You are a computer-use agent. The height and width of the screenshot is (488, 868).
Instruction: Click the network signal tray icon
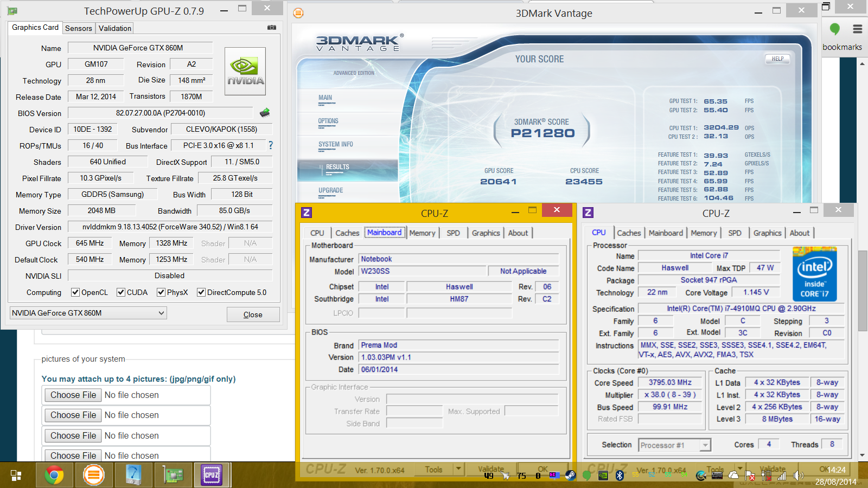point(782,476)
